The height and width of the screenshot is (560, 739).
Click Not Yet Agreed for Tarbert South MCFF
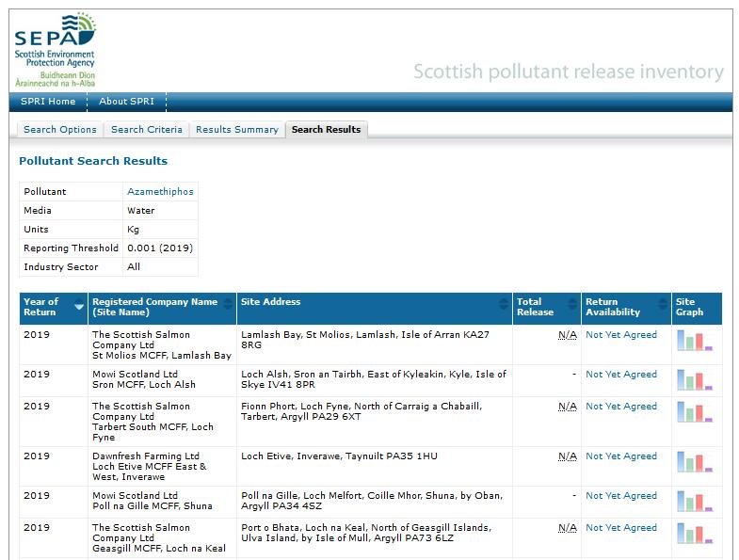click(621, 407)
